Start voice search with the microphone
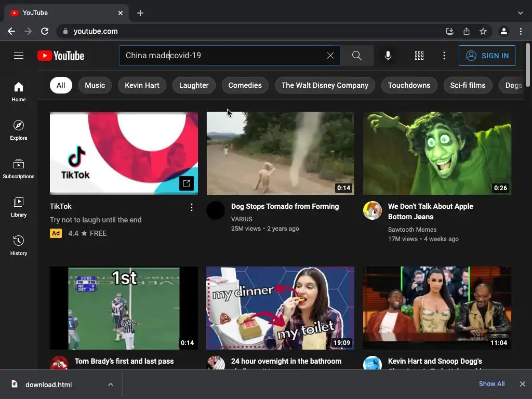The height and width of the screenshot is (399, 532). (388, 55)
